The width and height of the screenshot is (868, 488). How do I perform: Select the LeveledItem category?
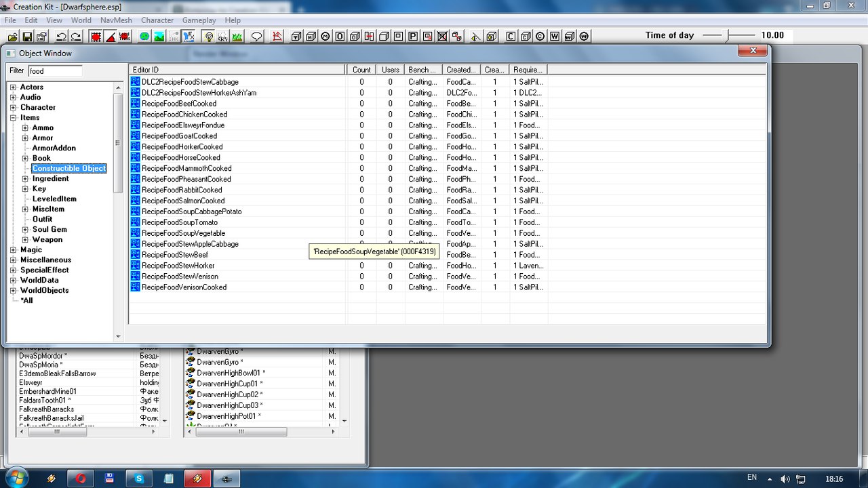click(x=54, y=199)
